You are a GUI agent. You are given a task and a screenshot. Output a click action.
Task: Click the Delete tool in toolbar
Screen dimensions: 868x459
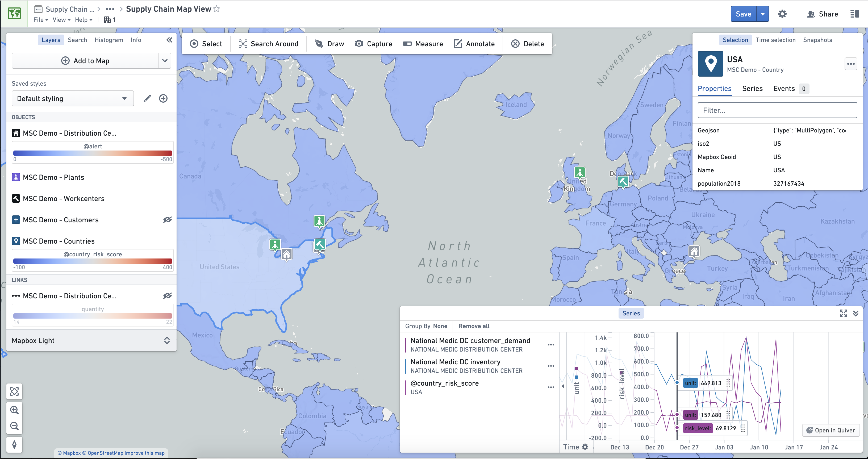[x=528, y=44]
